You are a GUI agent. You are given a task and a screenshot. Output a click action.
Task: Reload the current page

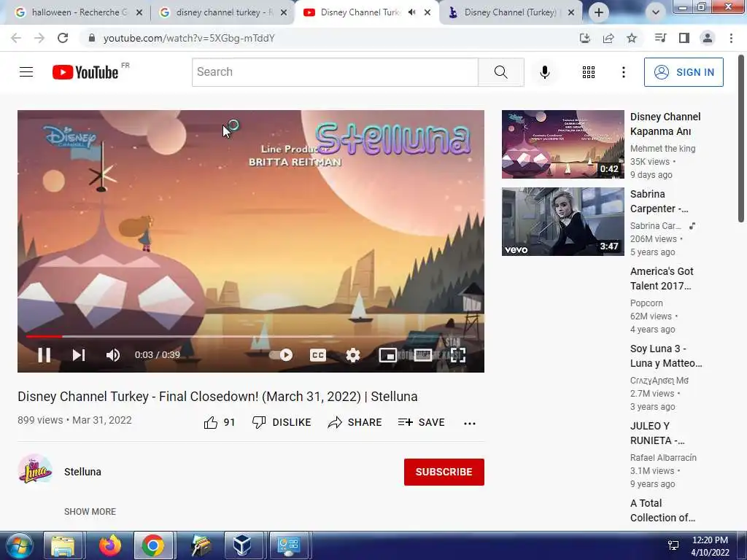coord(63,38)
